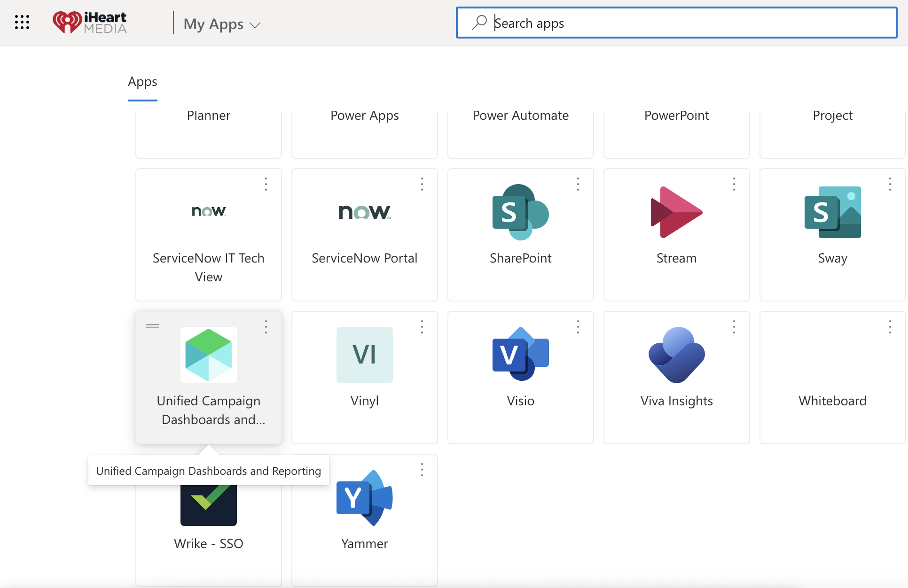
Task: Click the Yammer label text
Action: point(365,544)
